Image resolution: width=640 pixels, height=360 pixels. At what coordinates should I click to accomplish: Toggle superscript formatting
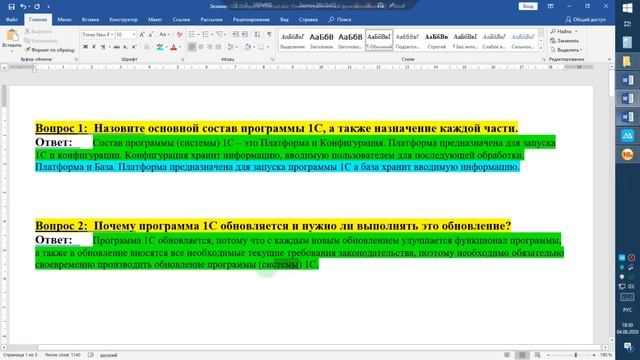point(134,47)
